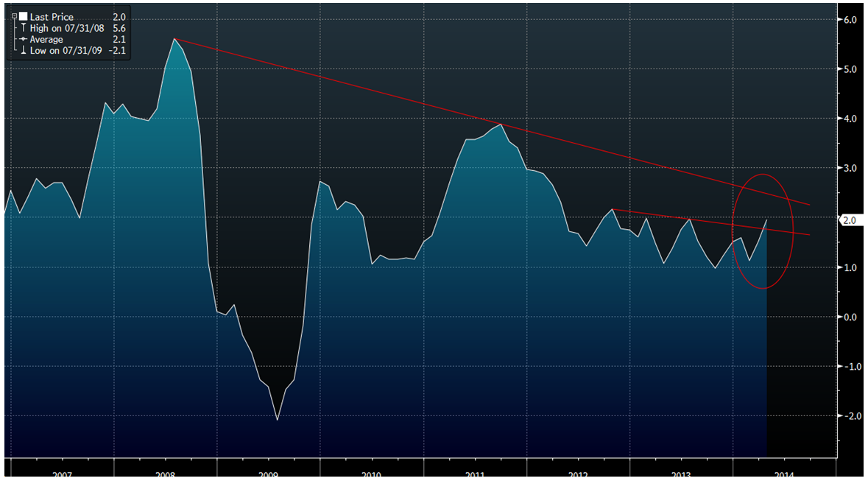868x481 pixels.
Task: Click the 2008 peak at 5.6
Action: click(x=174, y=39)
